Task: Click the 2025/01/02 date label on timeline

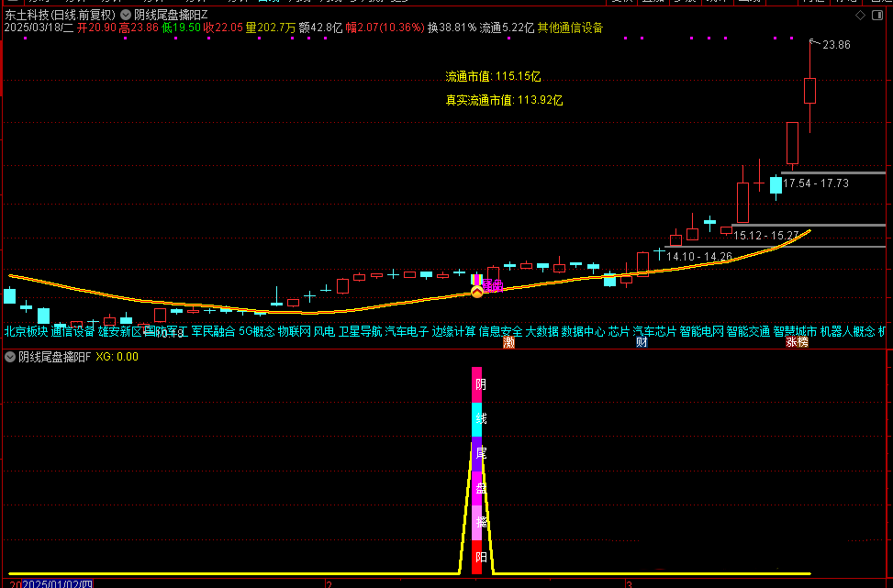Action: (57, 583)
